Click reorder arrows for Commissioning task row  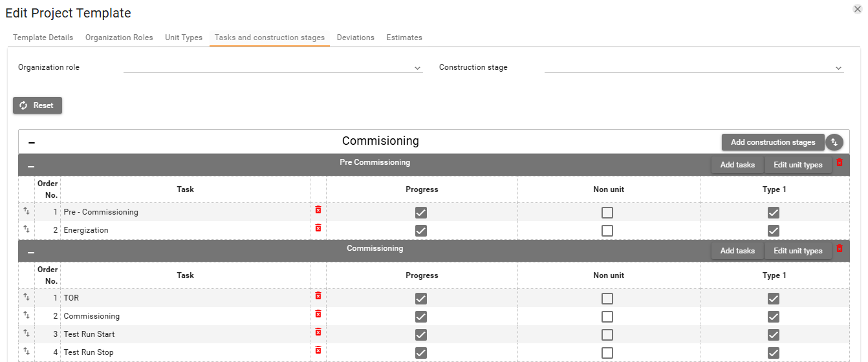click(27, 315)
